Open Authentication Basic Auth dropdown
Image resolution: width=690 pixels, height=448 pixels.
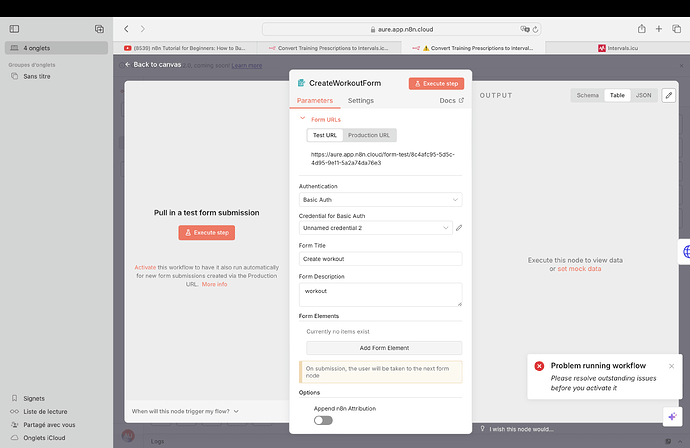(x=380, y=200)
